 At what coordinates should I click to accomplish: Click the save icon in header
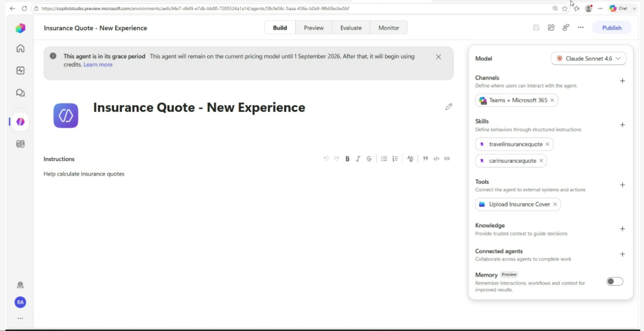[536, 28]
